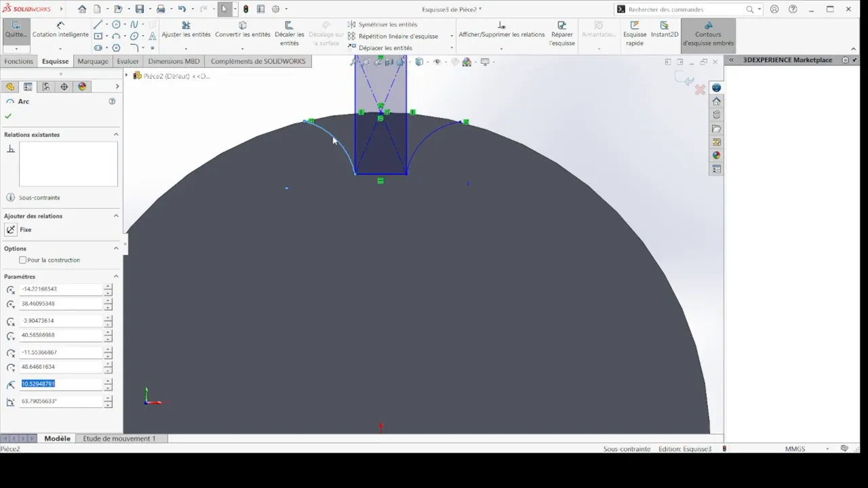Switch to Dimensions MBD tab
This screenshot has height=488, width=868.
tap(174, 61)
